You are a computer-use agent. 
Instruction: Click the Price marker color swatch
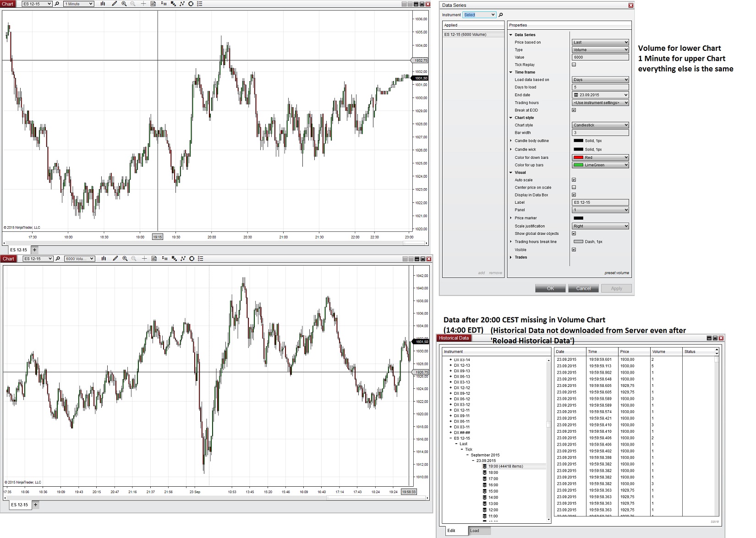tap(578, 218)
